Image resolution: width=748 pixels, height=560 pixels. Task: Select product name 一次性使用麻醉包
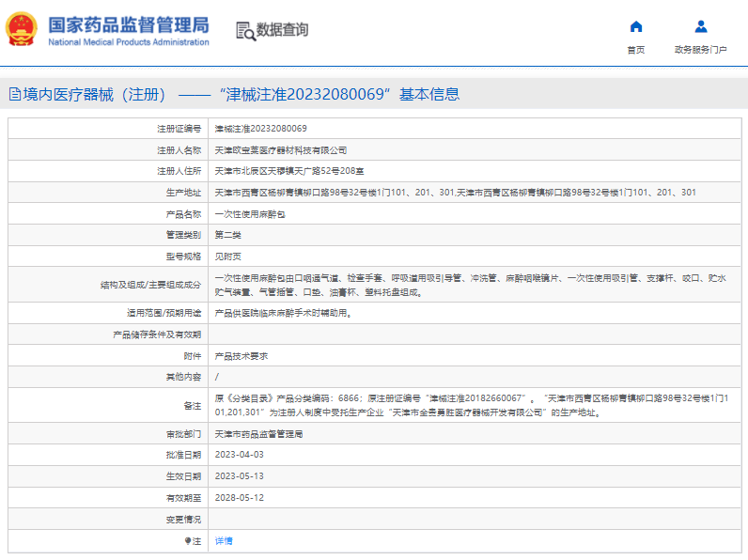[x=250, y=214]
